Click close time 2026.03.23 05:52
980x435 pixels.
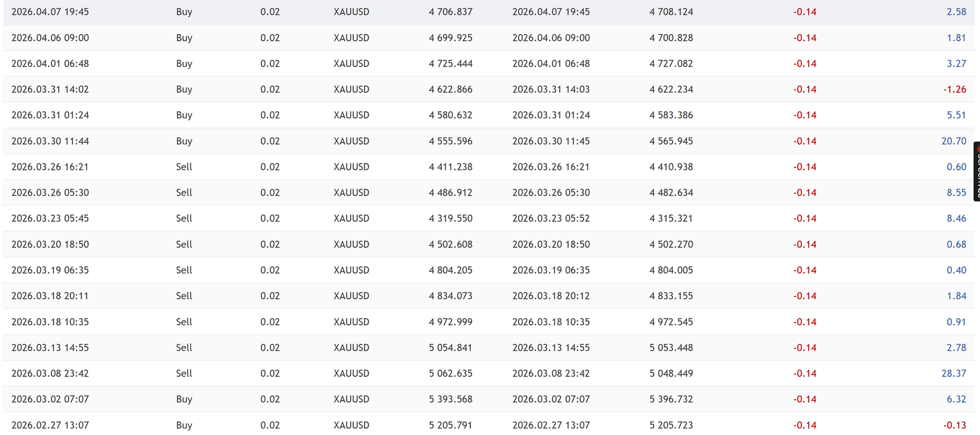(550, 218)
